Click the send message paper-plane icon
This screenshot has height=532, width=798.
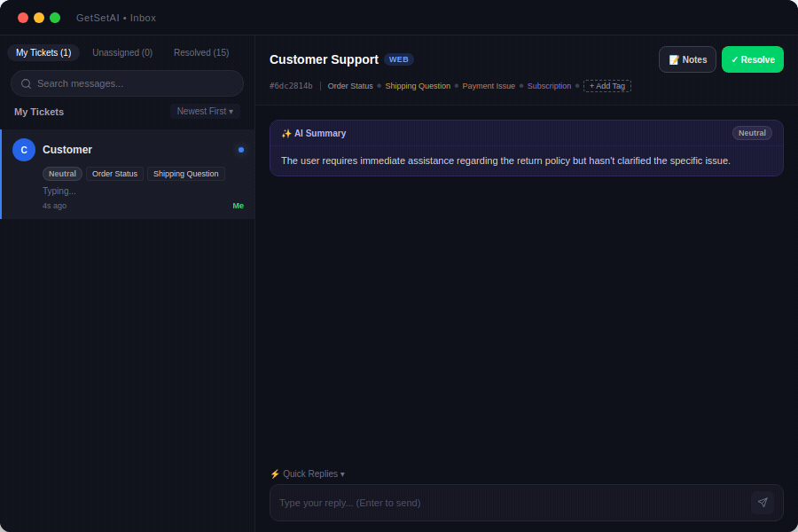tap(763, 503)
